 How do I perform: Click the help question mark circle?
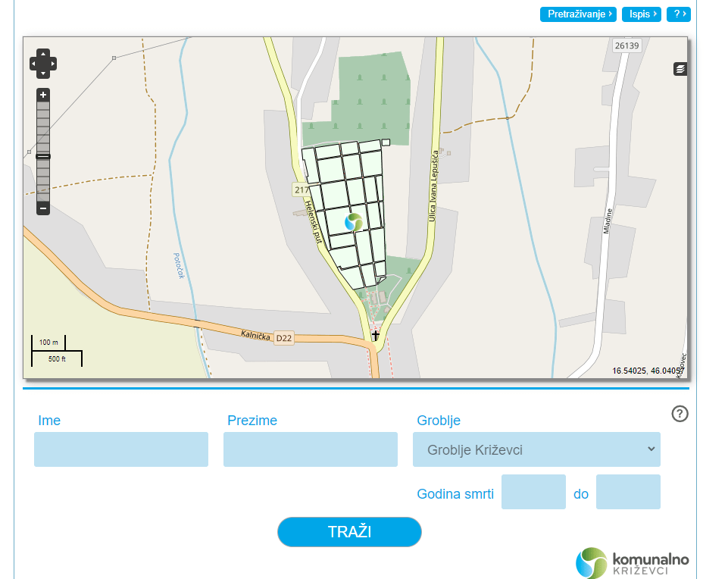[x=680, y=413]
